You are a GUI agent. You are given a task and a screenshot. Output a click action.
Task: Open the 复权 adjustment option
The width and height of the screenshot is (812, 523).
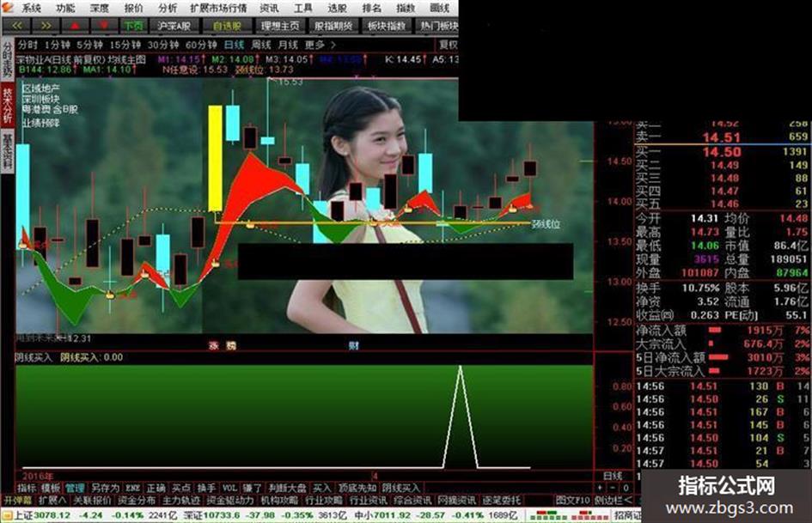448,45
